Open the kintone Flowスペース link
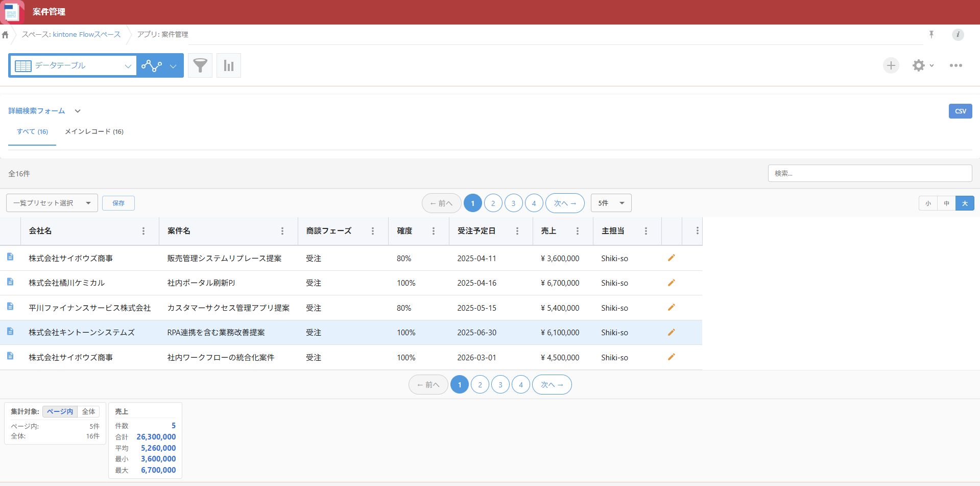 86,34
